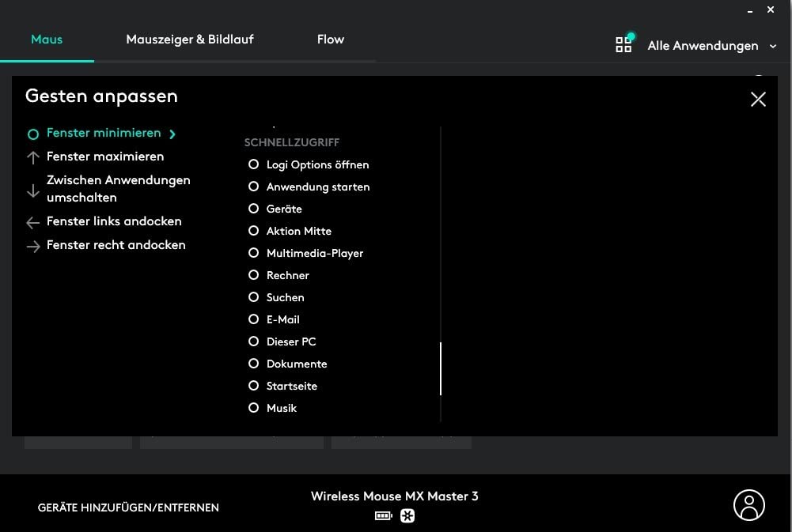Click the battery status icon
The width and height of the screenshot is (792, 532).
[x=384, y=515]
